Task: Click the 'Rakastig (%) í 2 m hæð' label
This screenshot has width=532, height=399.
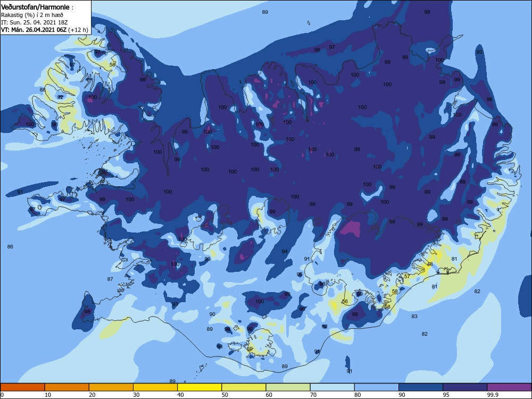Action: (32, 15)
